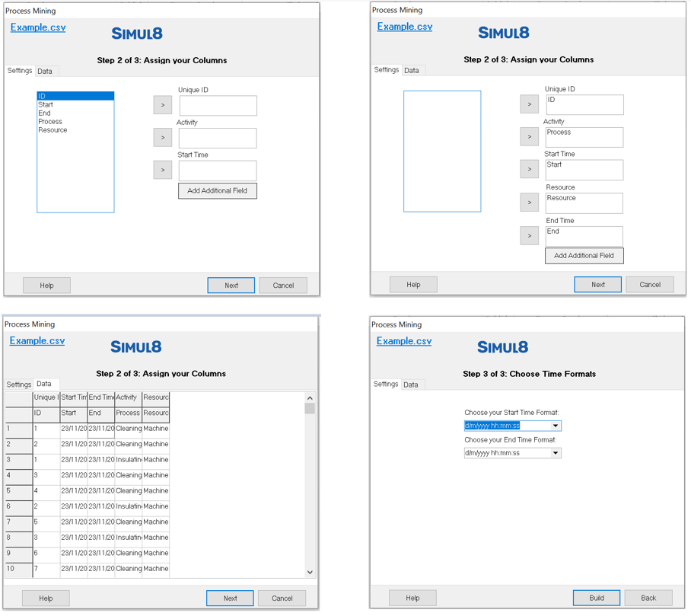This screenshot has height=616, width=691.
Task: Select Process in the unassigned columns list
Action: 50,122
